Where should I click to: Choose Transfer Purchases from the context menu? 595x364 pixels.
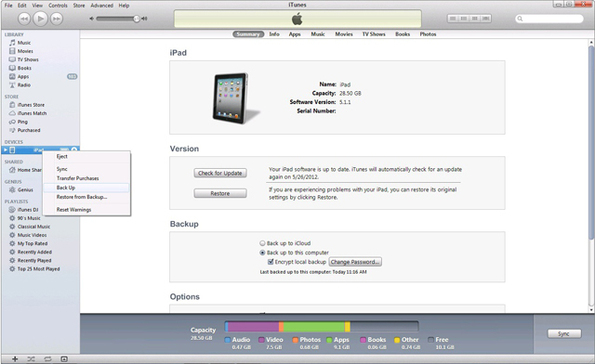[86, 178]
